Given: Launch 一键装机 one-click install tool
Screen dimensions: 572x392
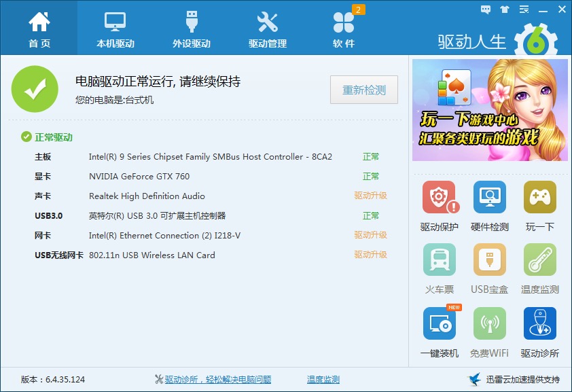Looking at the screenshot, I should coord(440,324).
